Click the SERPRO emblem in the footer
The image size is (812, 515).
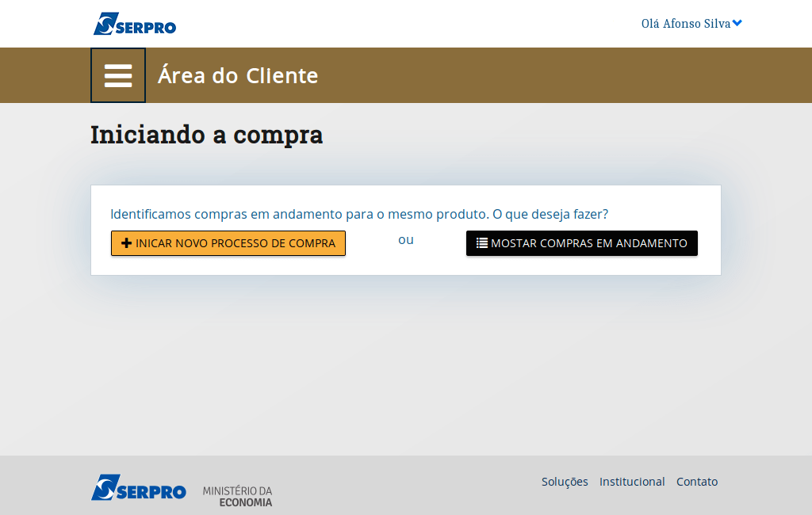pyautogui.click(x=105, y=487)
